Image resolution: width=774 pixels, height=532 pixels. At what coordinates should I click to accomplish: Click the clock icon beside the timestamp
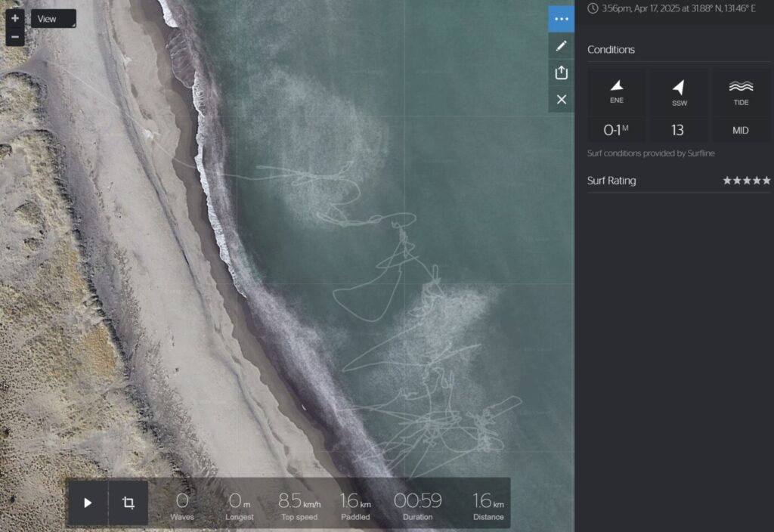pos(593,8)
